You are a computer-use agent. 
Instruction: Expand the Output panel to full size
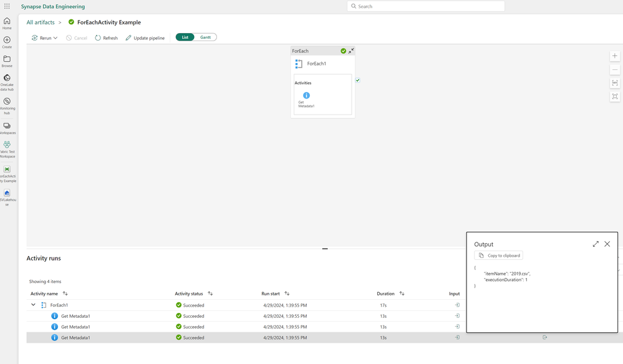click(596, 244)
